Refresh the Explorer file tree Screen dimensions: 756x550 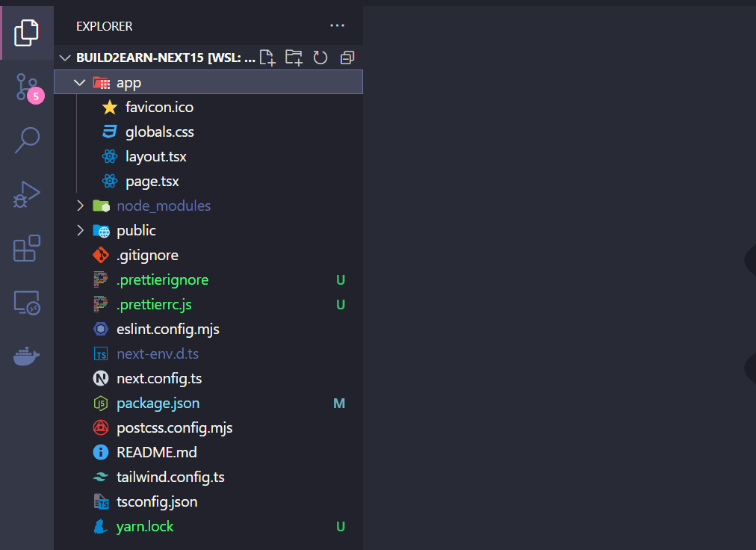point(320,58)
